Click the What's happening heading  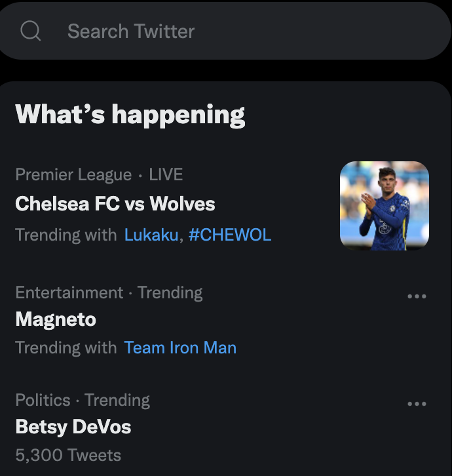click(x=130, y=115)
